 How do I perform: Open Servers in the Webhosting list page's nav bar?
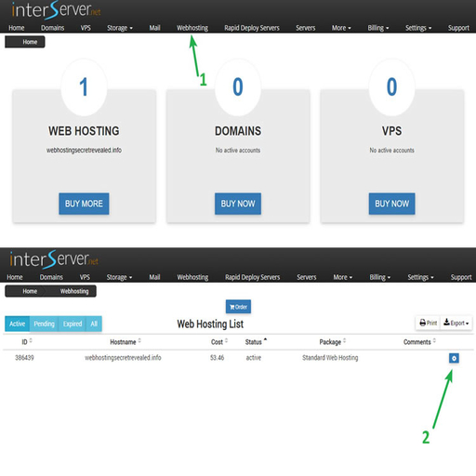pos(307,277)
